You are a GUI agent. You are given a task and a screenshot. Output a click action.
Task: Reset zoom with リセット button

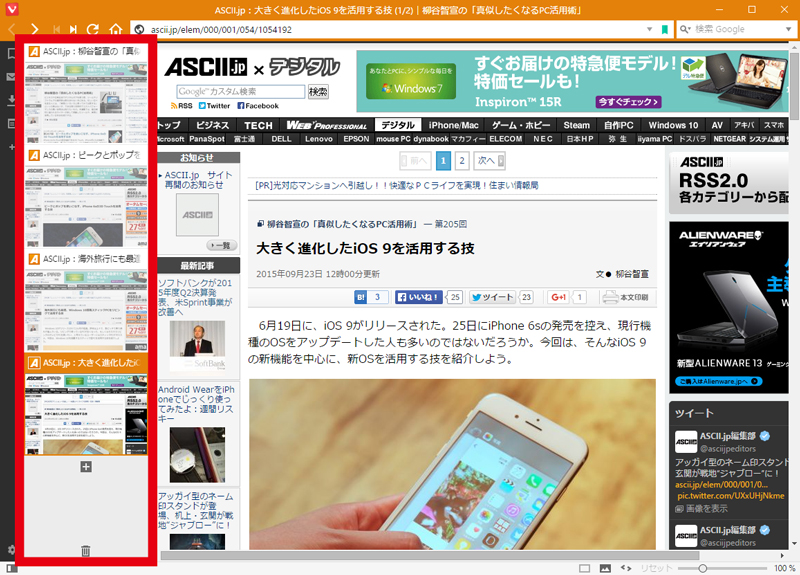[656, 568]
